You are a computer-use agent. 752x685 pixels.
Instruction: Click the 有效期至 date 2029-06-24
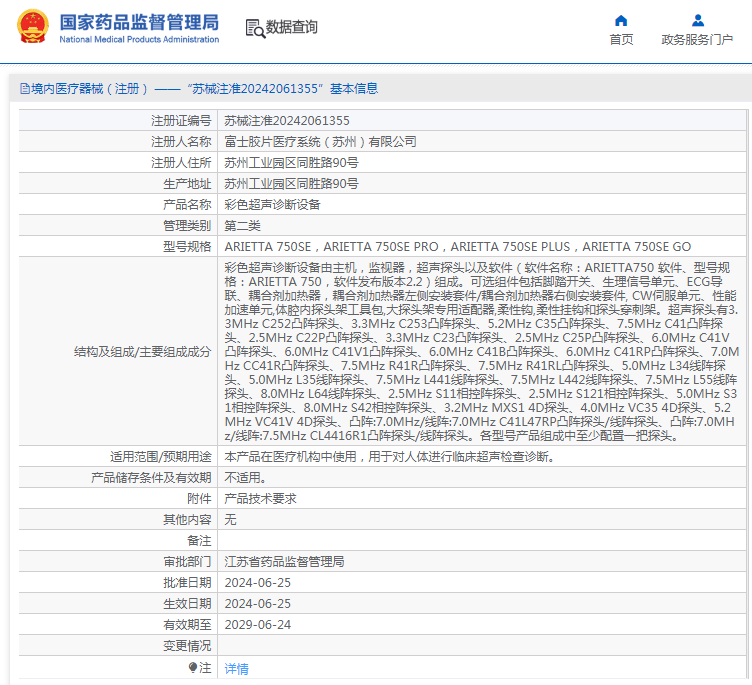pyautogui.click(x=257, y=624)
